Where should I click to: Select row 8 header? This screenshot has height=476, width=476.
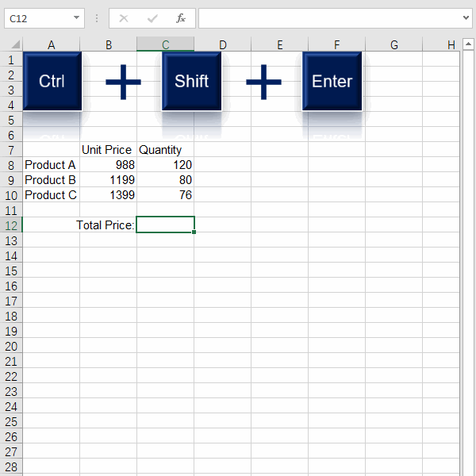[11, 165]
